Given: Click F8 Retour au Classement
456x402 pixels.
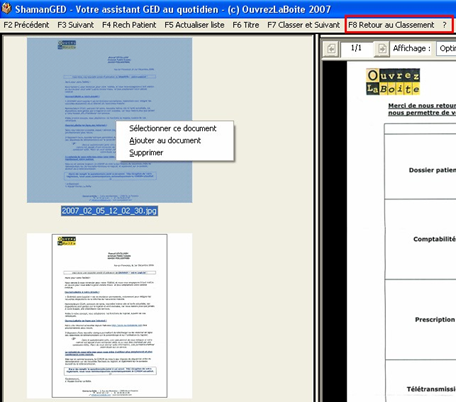Looking at the screenshot, I should pos(391,25).
